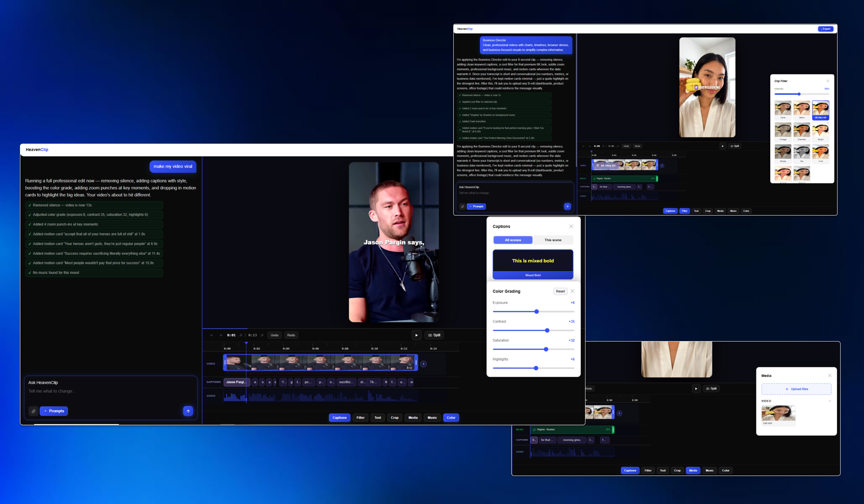Choose the Dramatic filter thumbnail

pyautogui.click(x=802, y=132)
